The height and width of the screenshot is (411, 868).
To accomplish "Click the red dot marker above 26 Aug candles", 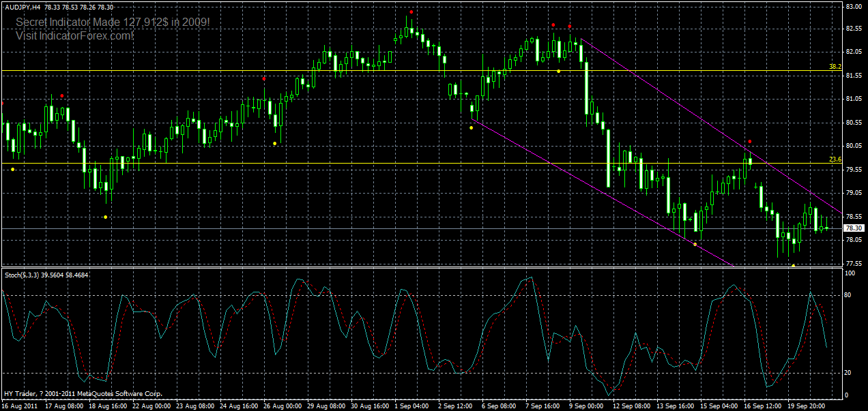I will tap(265, 78).
